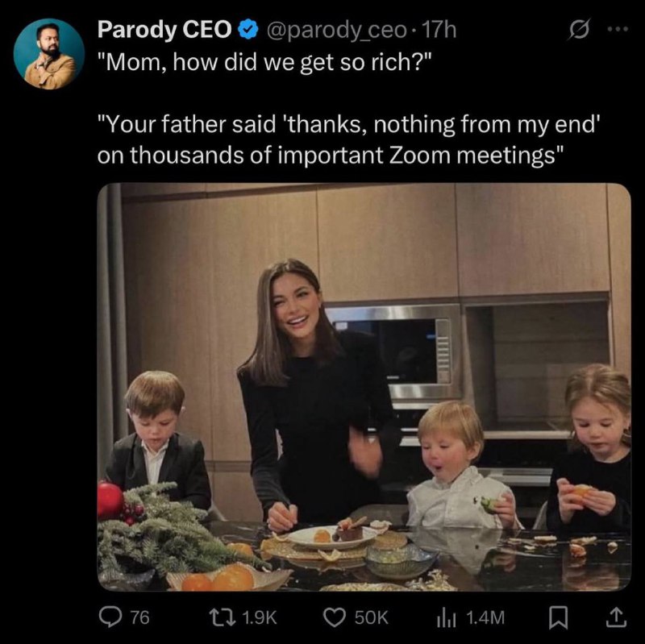Screen dimensions: 645x644
Task: Click the 76 replies count
Action: (139, 617)
